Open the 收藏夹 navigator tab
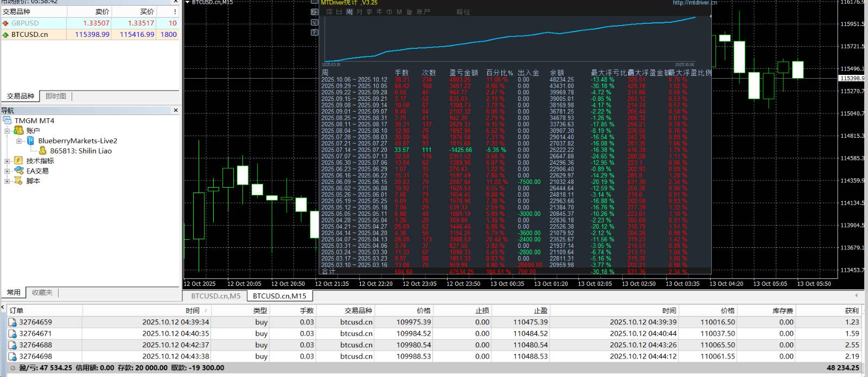This screenshot has width=868, height=377. pos(42,292)
